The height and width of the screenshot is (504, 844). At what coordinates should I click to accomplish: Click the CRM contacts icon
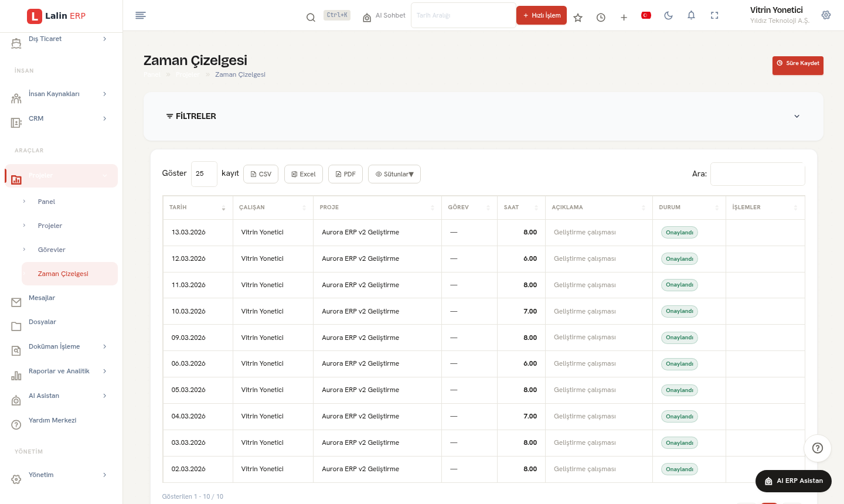coord(16,123)
